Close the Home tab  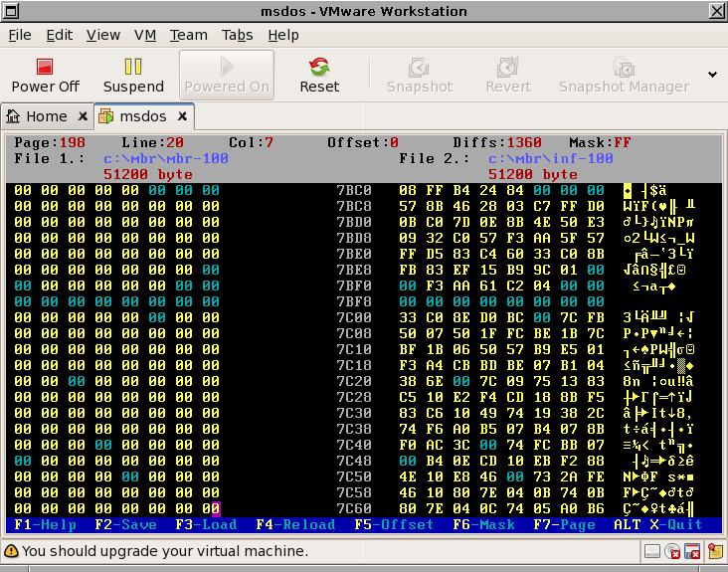[83, 116]
